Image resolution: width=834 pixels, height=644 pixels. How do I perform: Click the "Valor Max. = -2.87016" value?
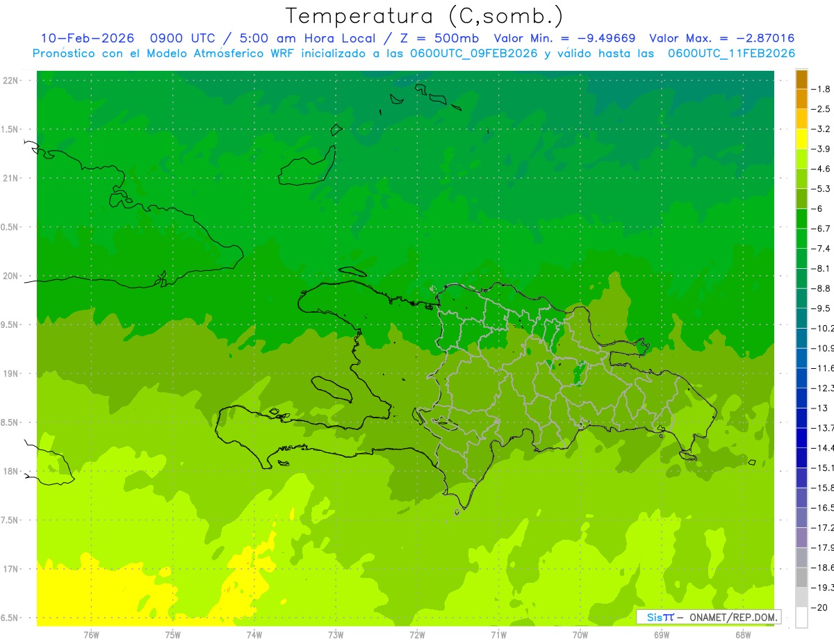click(721, 38)
